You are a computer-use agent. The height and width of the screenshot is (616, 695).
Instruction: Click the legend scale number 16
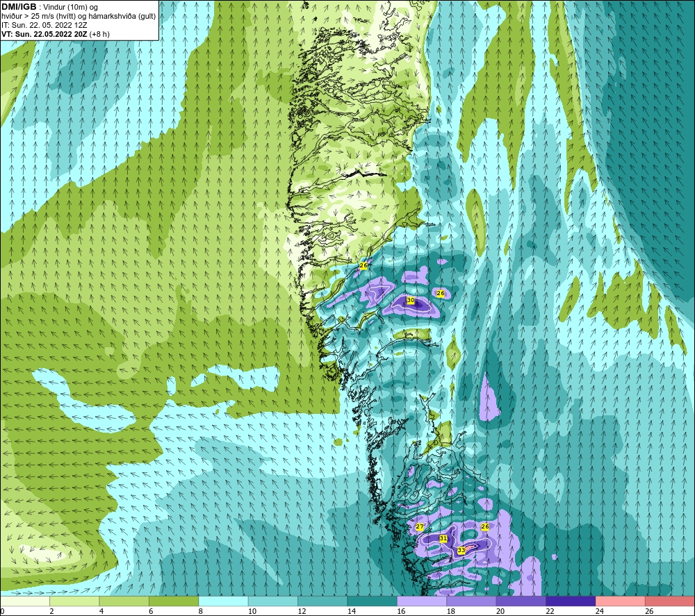401,612
